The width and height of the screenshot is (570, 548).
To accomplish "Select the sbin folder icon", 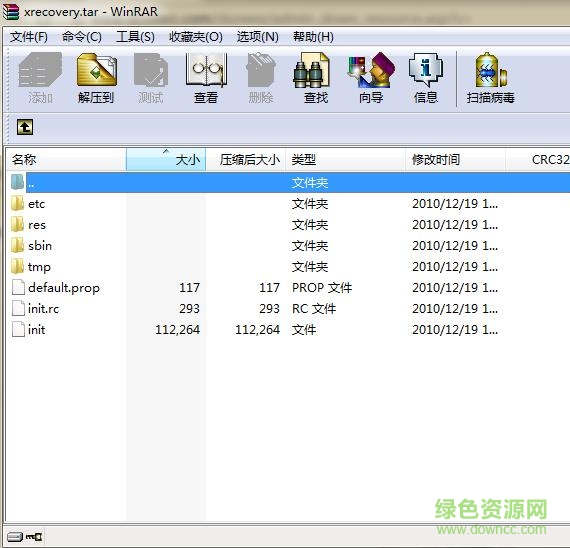I will click(x=17, y=246).
